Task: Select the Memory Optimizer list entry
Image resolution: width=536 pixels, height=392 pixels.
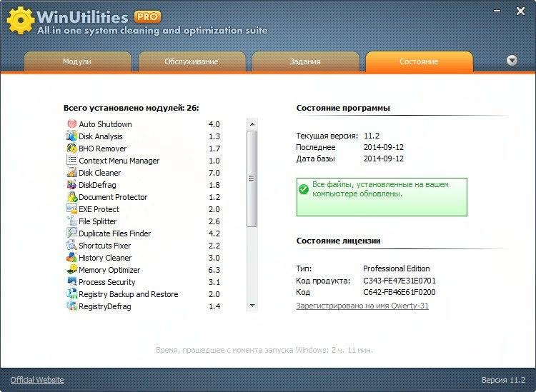Action: pos(144,270)
